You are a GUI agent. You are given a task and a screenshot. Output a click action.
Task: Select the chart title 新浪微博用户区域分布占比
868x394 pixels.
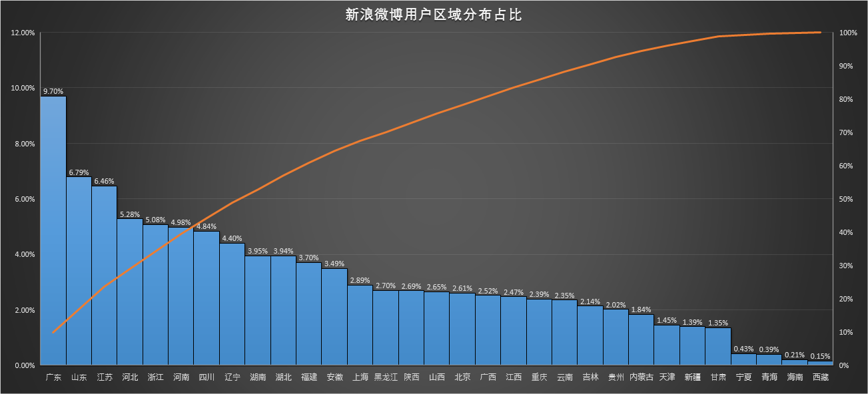tap(434, 15)
